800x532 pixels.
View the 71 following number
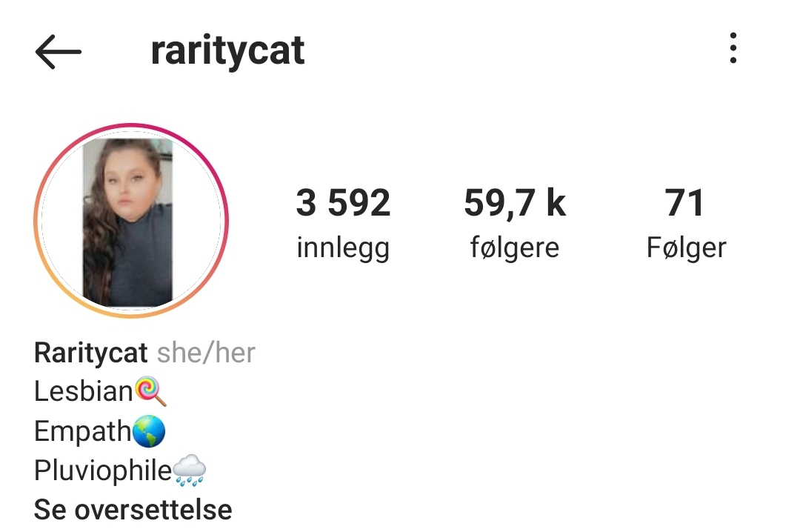[x=685, y=203]
